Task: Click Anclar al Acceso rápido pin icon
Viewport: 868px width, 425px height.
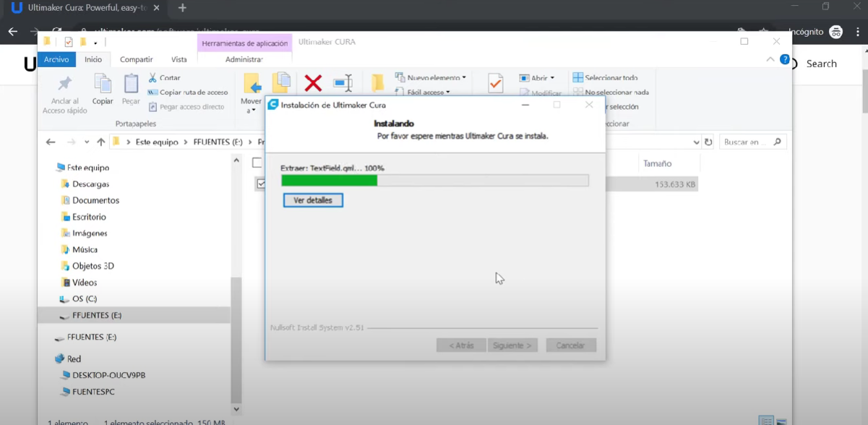Action: click(64, 84)
